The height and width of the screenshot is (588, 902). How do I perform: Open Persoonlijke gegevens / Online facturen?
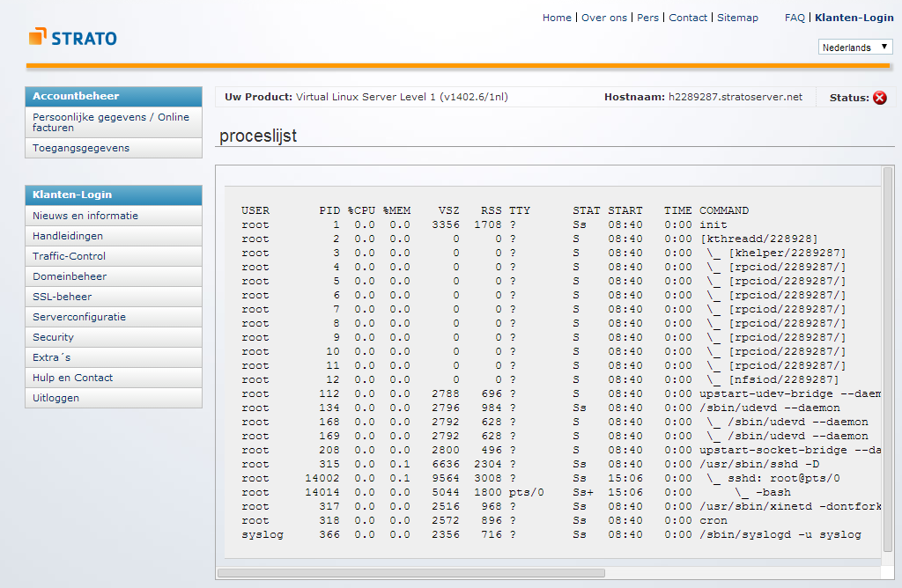point(113,122)
